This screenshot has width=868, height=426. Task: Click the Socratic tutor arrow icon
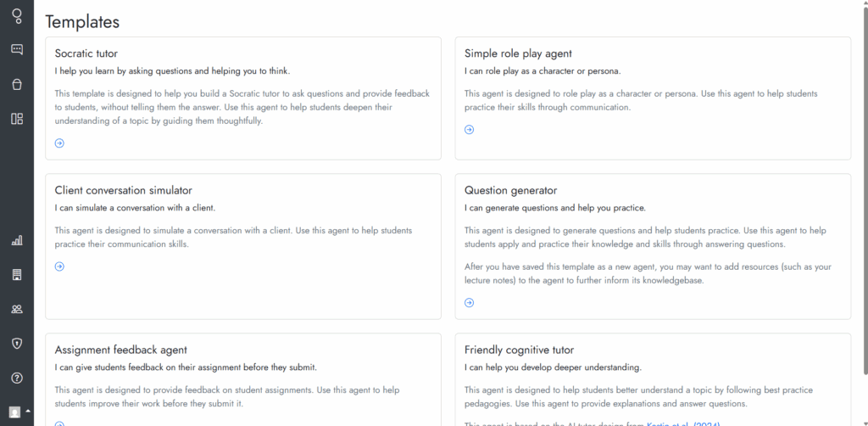59,143
